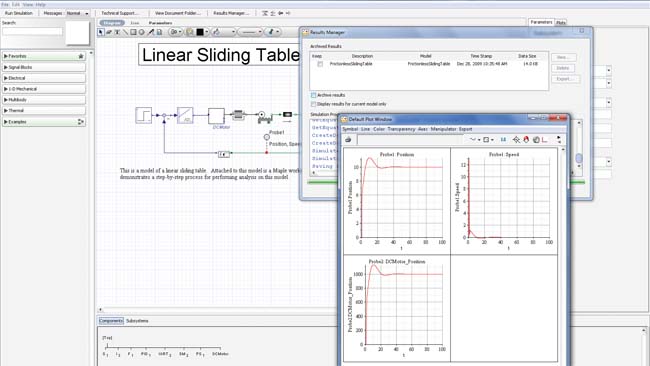
Task: Click the Delete button in Results Manager
Action: (x=563, y=68)
